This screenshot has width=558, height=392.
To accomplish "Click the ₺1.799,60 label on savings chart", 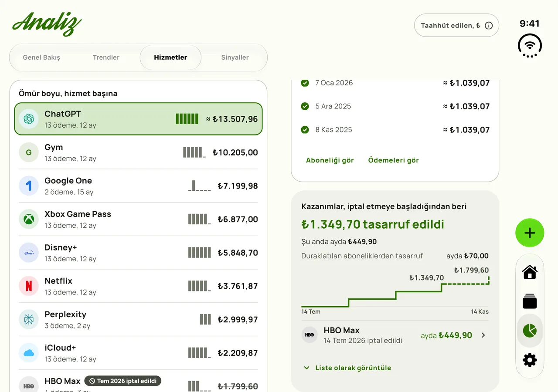I will 471,270.
